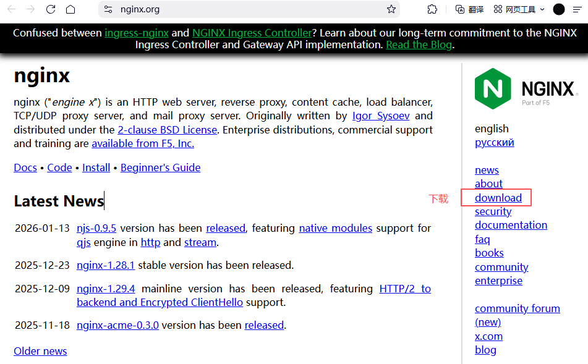Open the Code link

click(59, 167)
